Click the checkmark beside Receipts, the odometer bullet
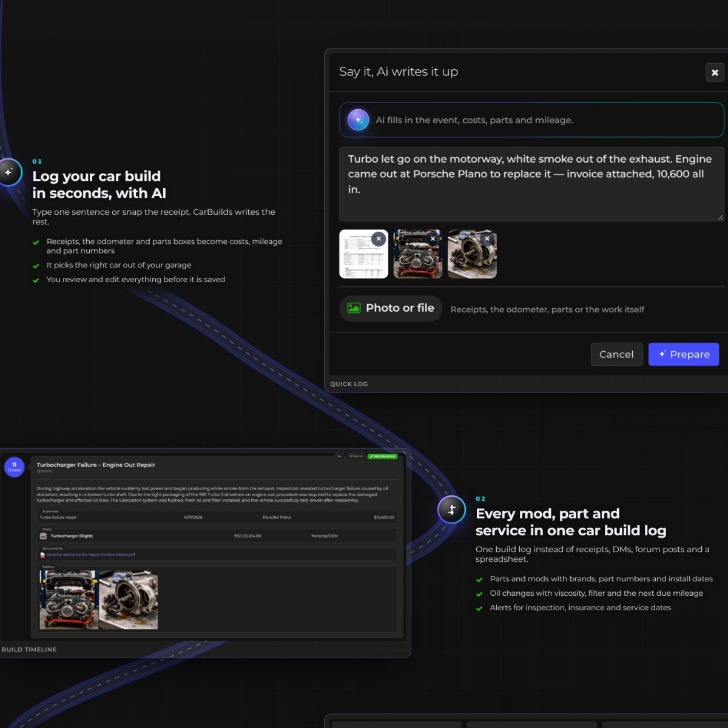Viewport: 728px width, 728px height. coord(36,243)
